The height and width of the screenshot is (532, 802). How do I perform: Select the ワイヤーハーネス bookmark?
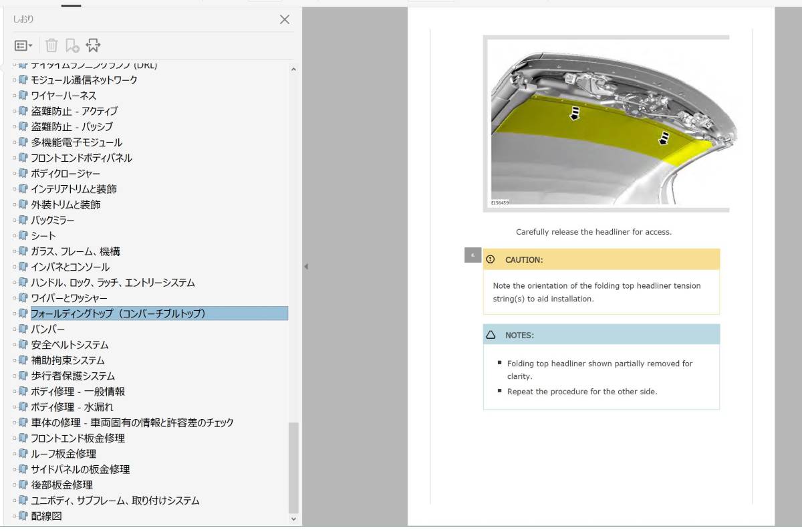click(x=61, y=95)
